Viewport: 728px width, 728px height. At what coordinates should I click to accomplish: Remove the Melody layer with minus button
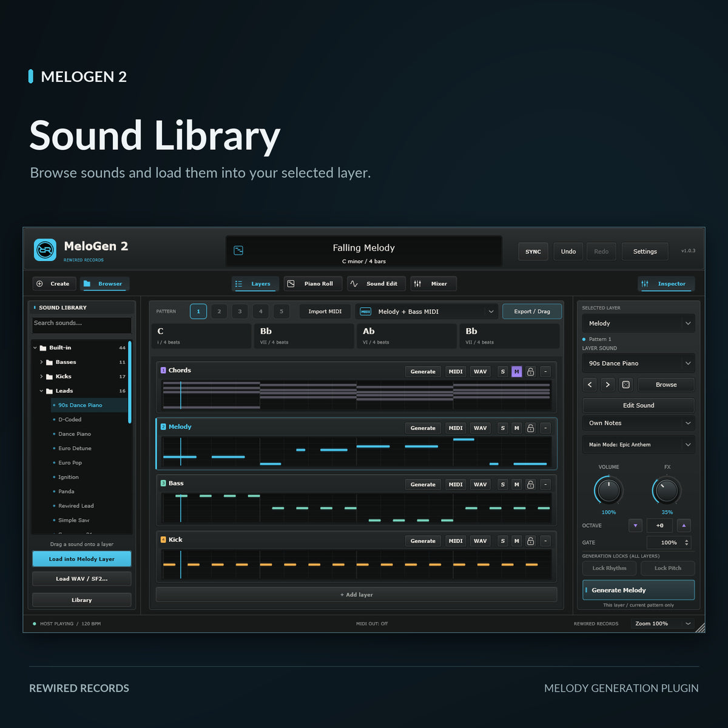545,428
